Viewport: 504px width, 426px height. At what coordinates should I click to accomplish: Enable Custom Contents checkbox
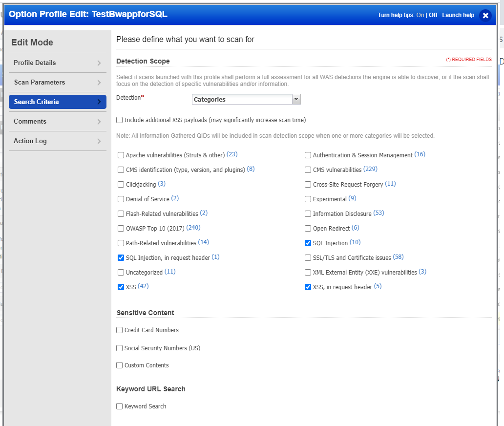tap(120, 365)
